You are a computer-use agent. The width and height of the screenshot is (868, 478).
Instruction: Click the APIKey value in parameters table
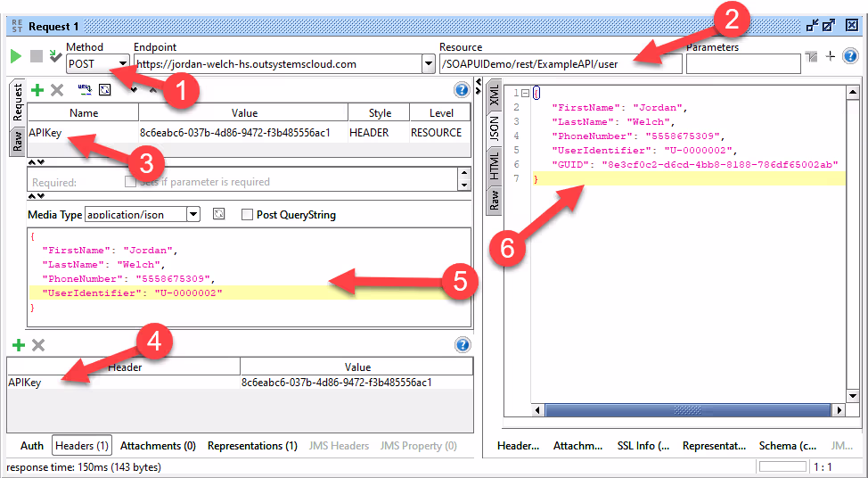pyautogui.click(x=243, y=133)
